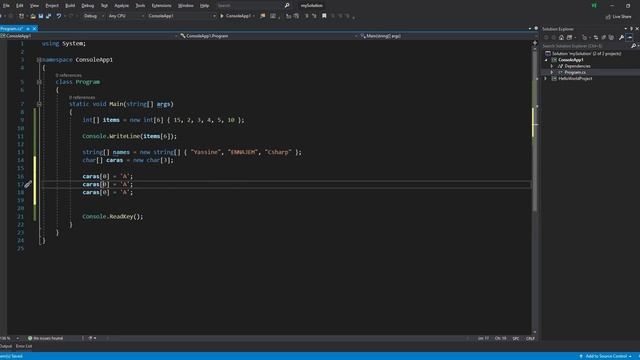Start debugging with the ConsoleApp1 play button
640x360 pixels.
point(236,16)
